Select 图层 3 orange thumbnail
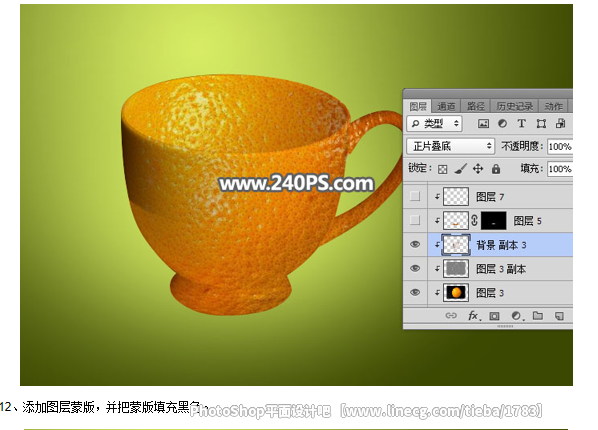Image resolution: width=598 pixels, height=430 pixels. 456,293
